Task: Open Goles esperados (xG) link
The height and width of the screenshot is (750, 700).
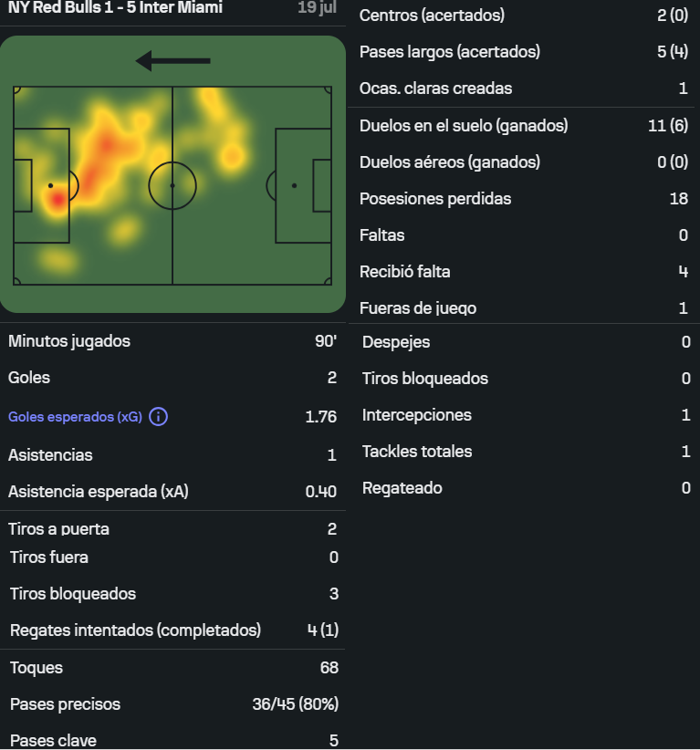Action: 75,417
